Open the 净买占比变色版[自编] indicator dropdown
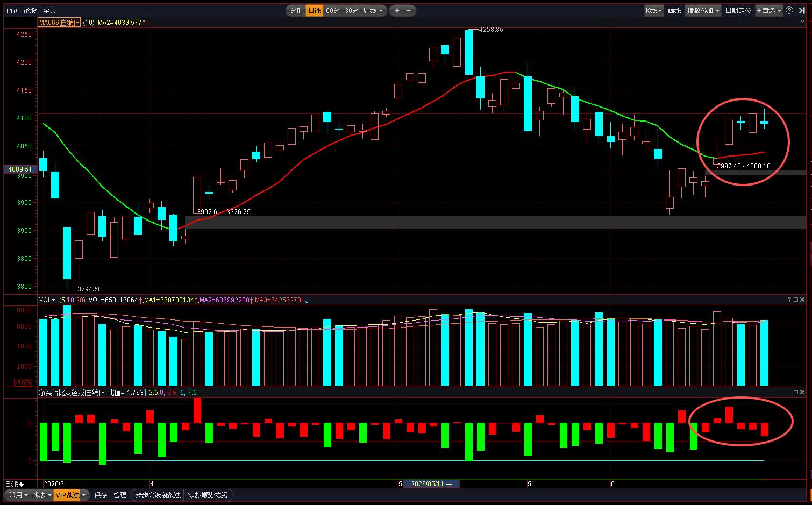The image size is (812, 505). pyautogui.click(x=72, y=393)
